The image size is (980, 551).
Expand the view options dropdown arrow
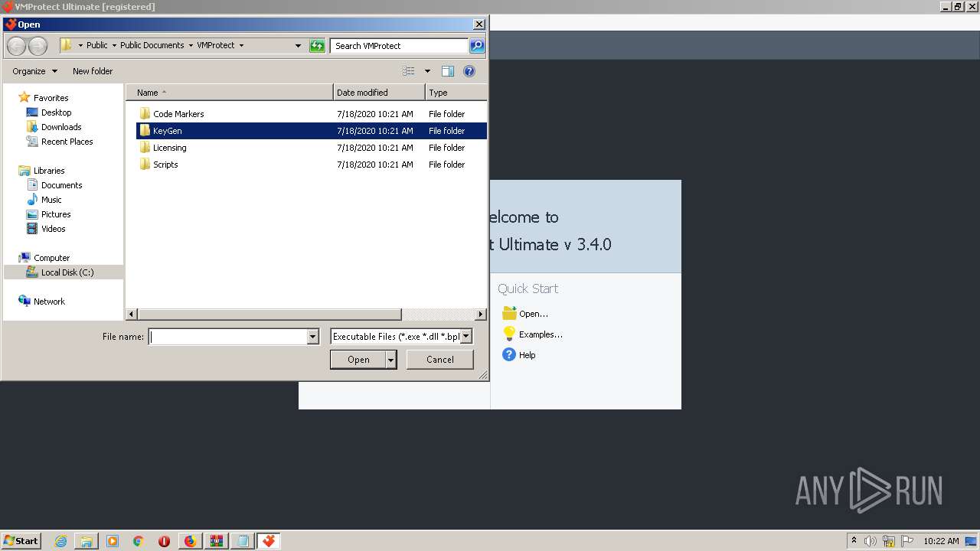427,71
